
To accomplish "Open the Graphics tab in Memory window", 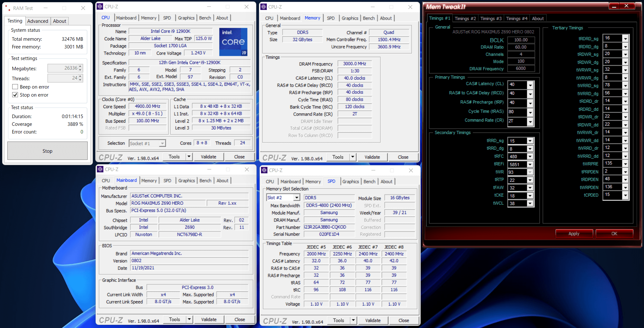I will click(350, 18).
